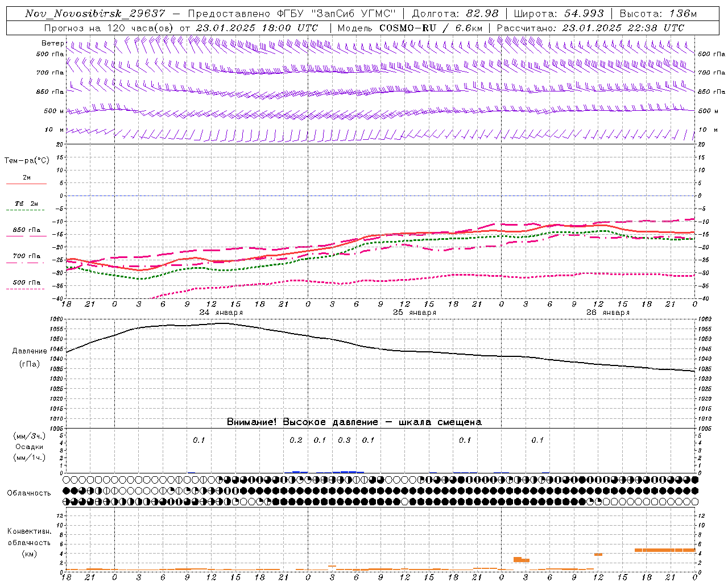Select the Прогноз на 120 часа(ов) text

(x=109, y=28)
